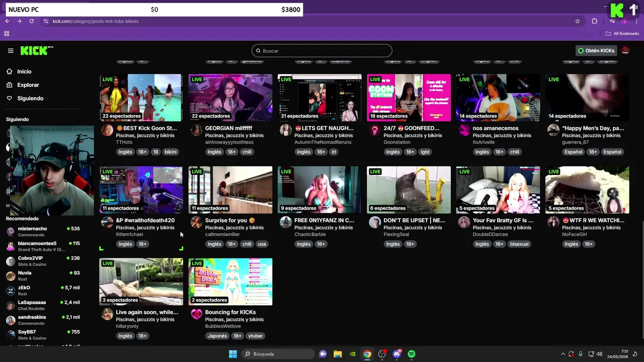Open the BubblesWetlove channel name
This screenshot has width=644, height=362.
(x=223, y=326)
